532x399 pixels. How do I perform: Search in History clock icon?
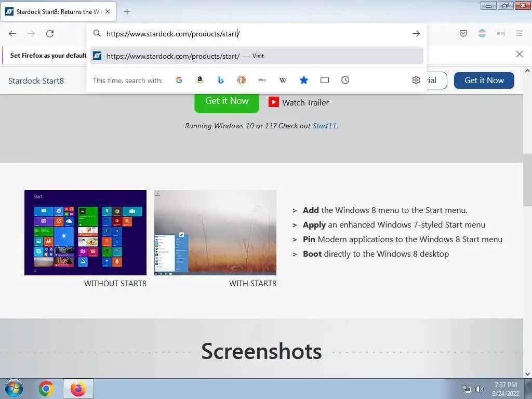click(345, 80)
